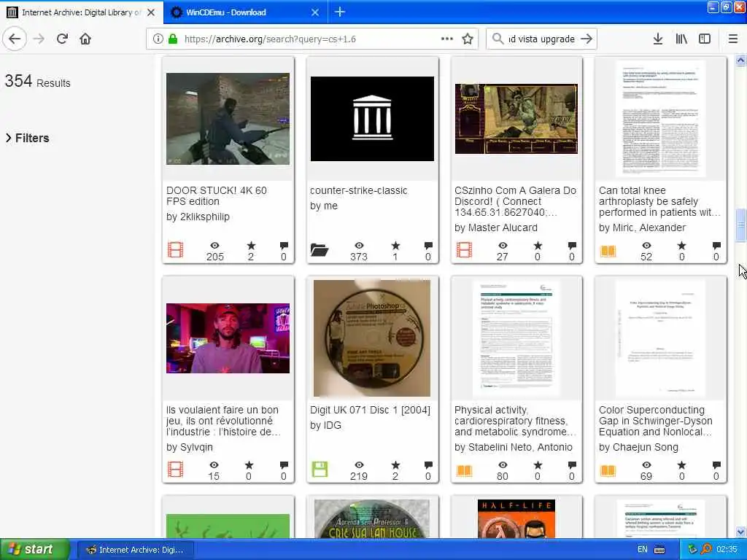Click the '354 Results' count text
The image size is (747, 560).
[38, 82]
